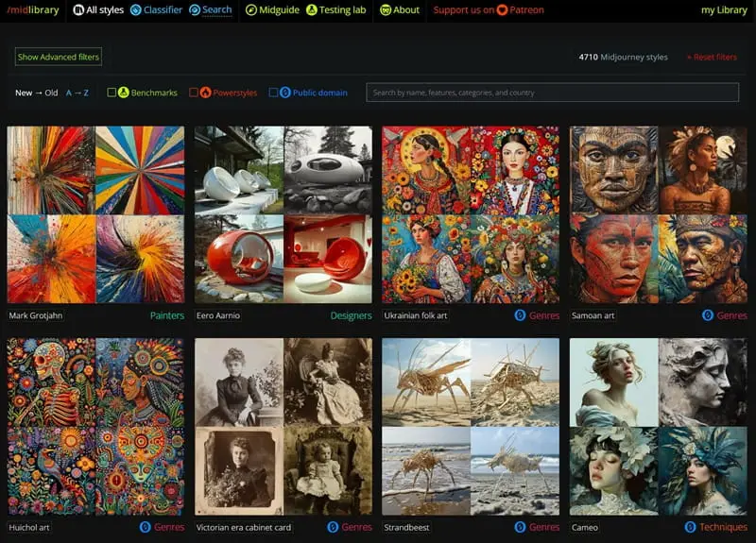Click the Reset filters link
This screenshot has width=756, height=543.
[x=712, y=58]
